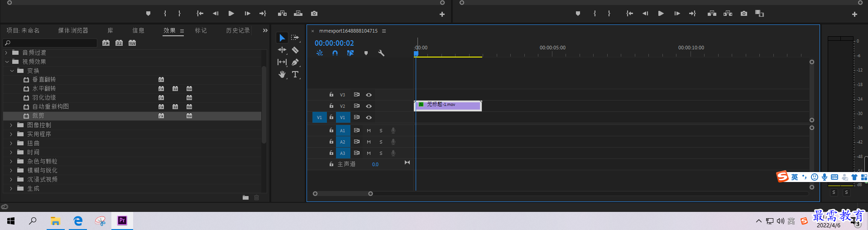Click Overwrite button in Source monitor
Screen dimensions: 868x230
(298, 14)
